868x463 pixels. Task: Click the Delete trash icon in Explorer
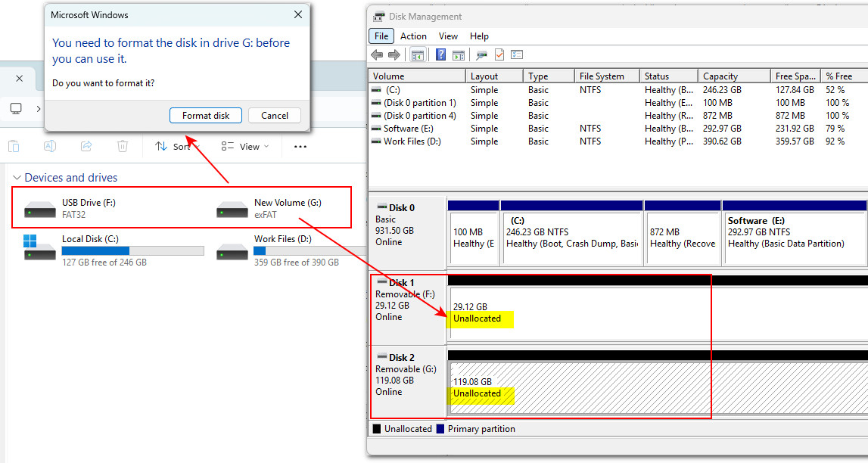pos(123,146)
